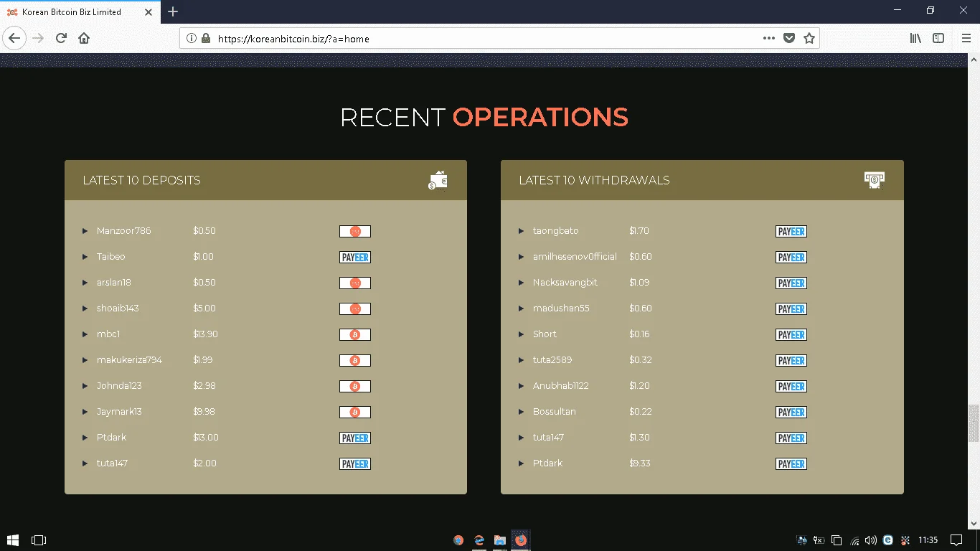Open the Windows Start menu
Screen dimensions: 980x551
point(13,540)
